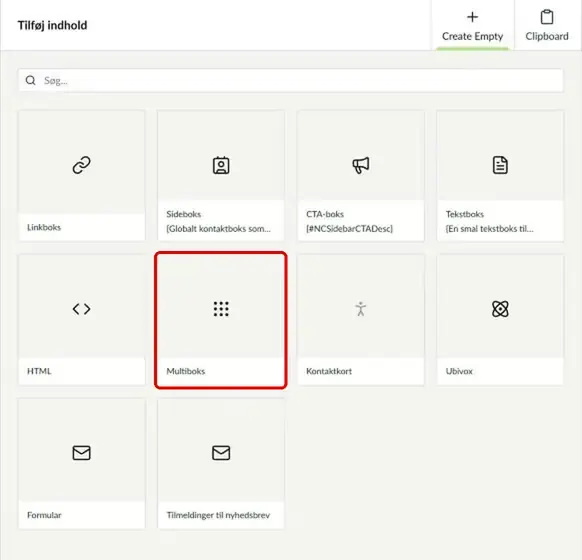This screenshot has width=582, height=560.
Task: Click the #NCSidebarCTADesc description text
Action: coord(349,229)
